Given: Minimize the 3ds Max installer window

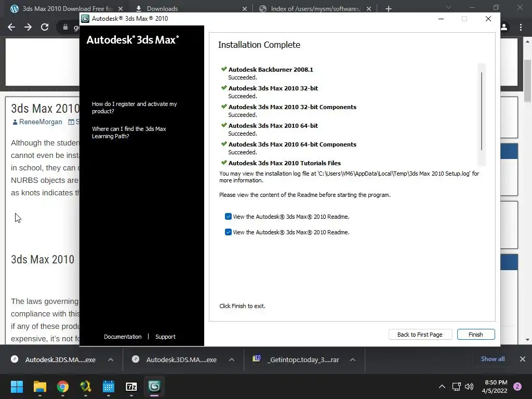Looking at the screenshot, I should [x=441, y=19].
